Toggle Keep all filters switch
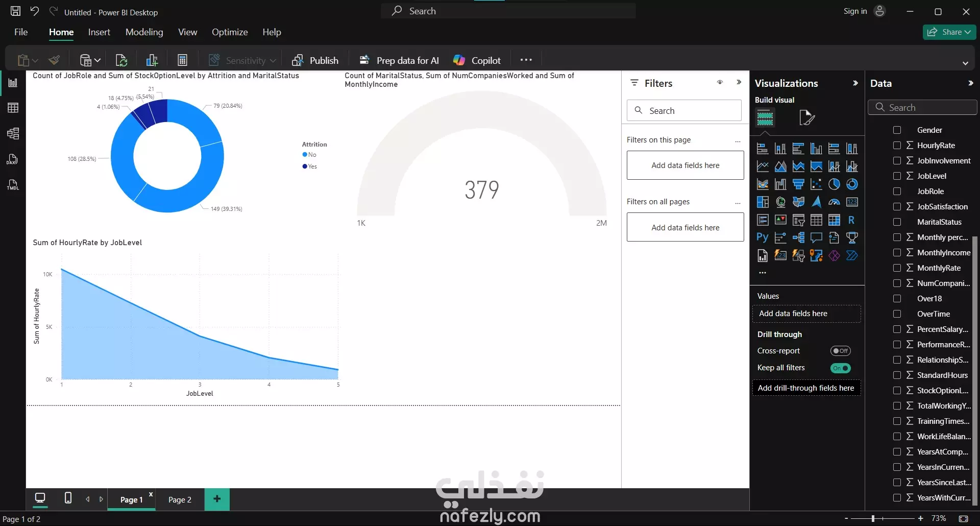980x526 pixels. click(840, 368)
